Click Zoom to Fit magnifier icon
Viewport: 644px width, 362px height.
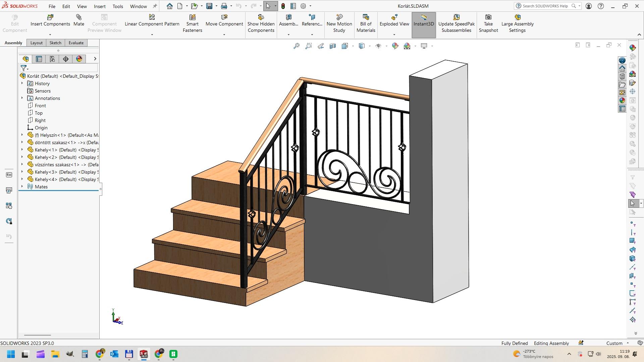[296, 46]
